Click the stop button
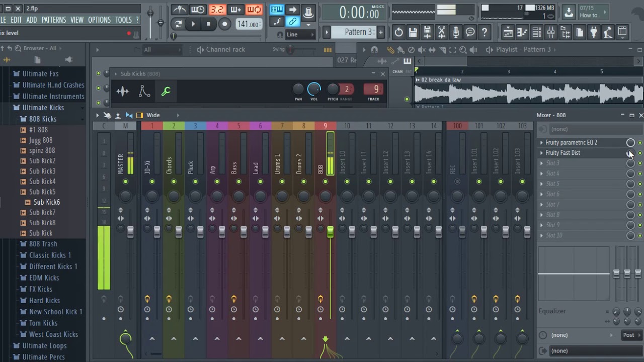The width and height of the screenshot is (644, 362). pos(208,24)
